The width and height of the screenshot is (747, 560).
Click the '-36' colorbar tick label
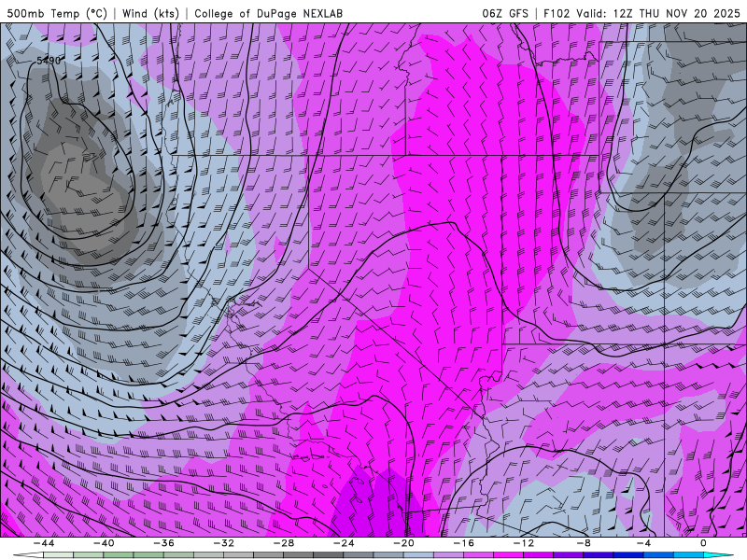tap(163, 543)
